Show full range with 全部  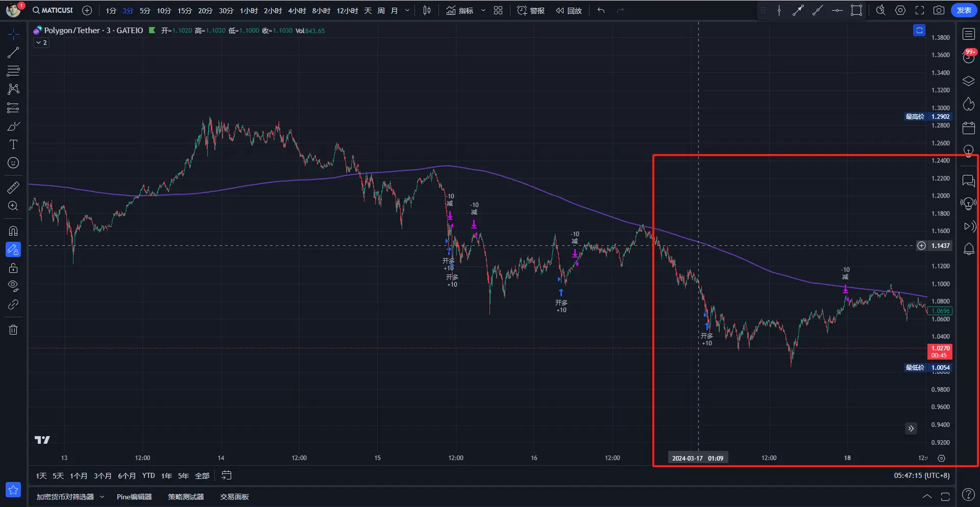coord(202,476)
